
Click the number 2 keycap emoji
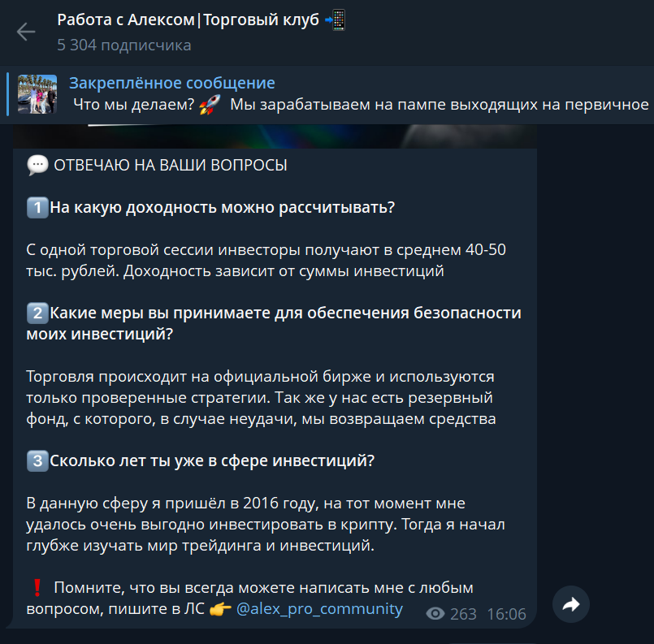click(37, 313)
